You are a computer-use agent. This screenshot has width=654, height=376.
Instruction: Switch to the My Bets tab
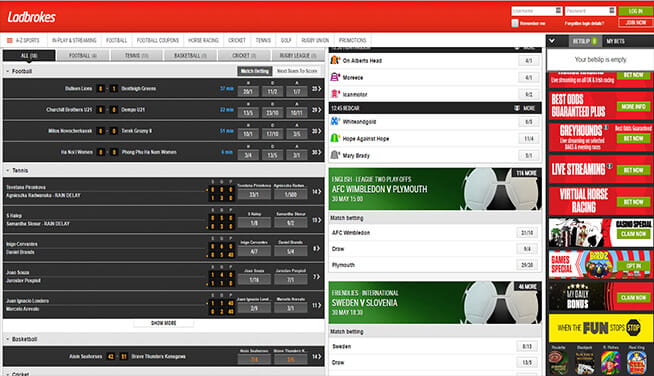[616, 41]
